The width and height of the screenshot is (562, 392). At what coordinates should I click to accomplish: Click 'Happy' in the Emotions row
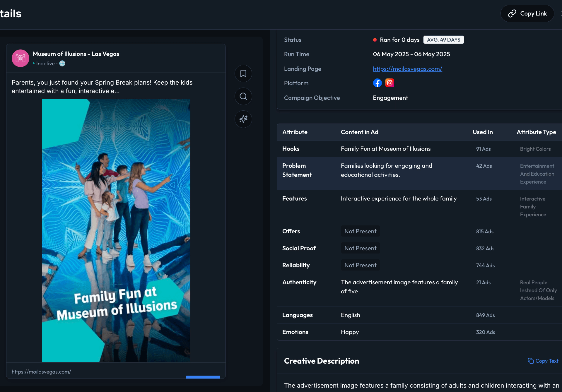click(x=350, y=332)
